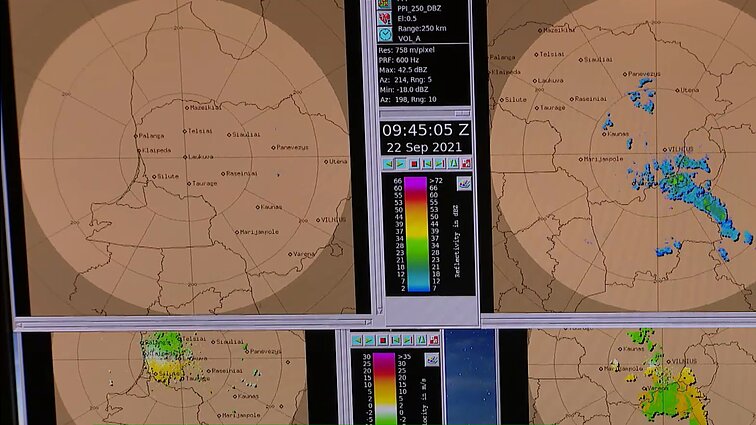Click Marijampole on the top-left map

point(257,232)
